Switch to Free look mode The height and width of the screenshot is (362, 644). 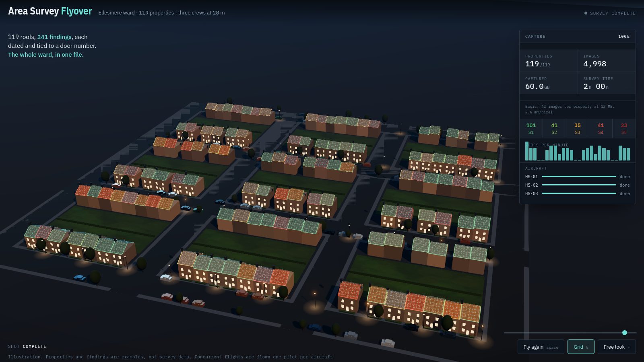617,347
